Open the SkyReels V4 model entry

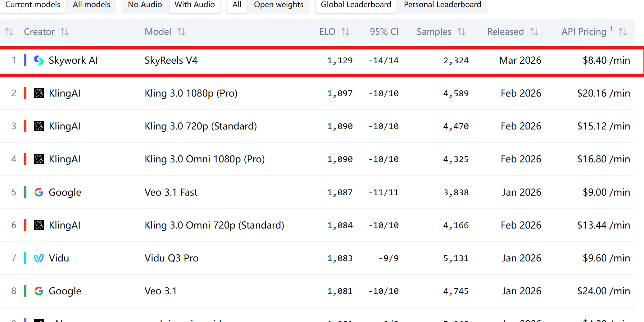(x=171, y=60)
